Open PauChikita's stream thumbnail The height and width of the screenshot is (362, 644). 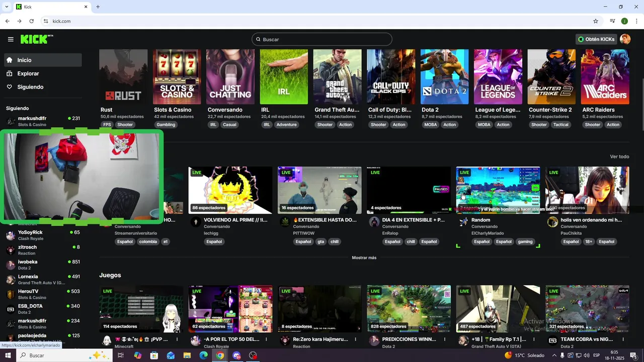[587, 190]
